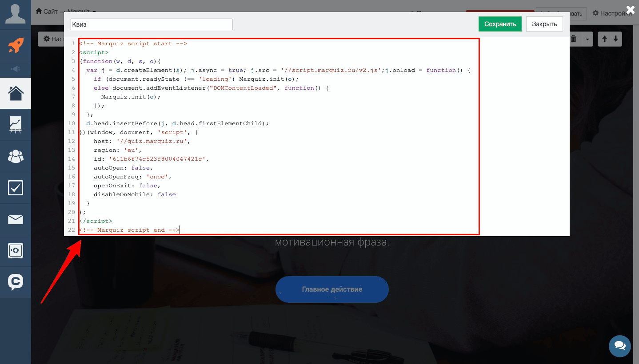639x364 pixels.
Task: Click the "host: '//quiz.marquiz.ru'," line
Action: (x=142, y=141)
